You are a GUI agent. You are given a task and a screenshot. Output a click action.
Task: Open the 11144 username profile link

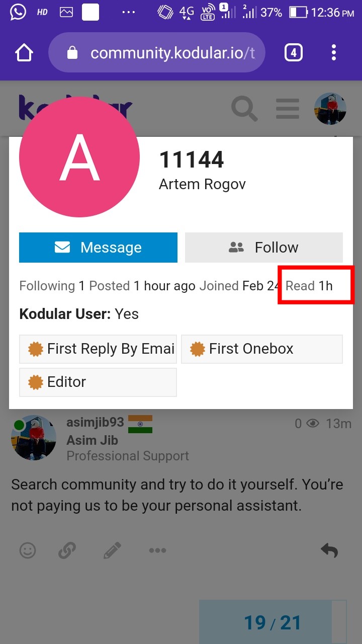[x=192, y=160]
